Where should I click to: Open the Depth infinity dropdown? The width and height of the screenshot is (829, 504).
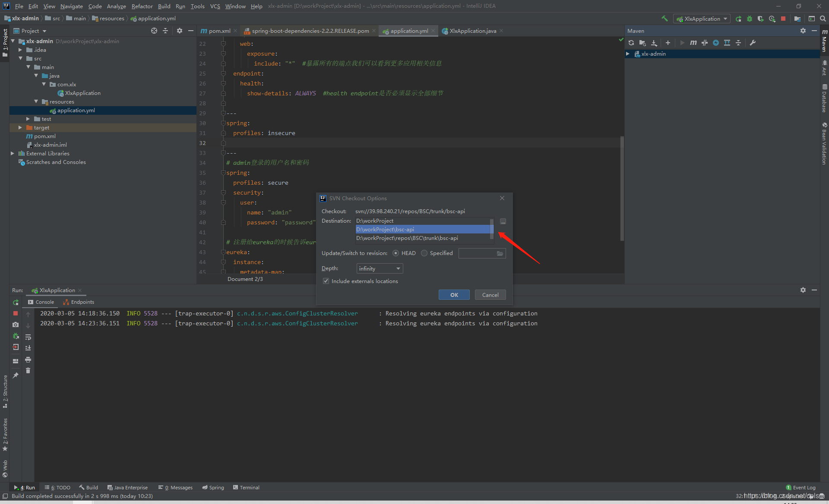[380, 268]
